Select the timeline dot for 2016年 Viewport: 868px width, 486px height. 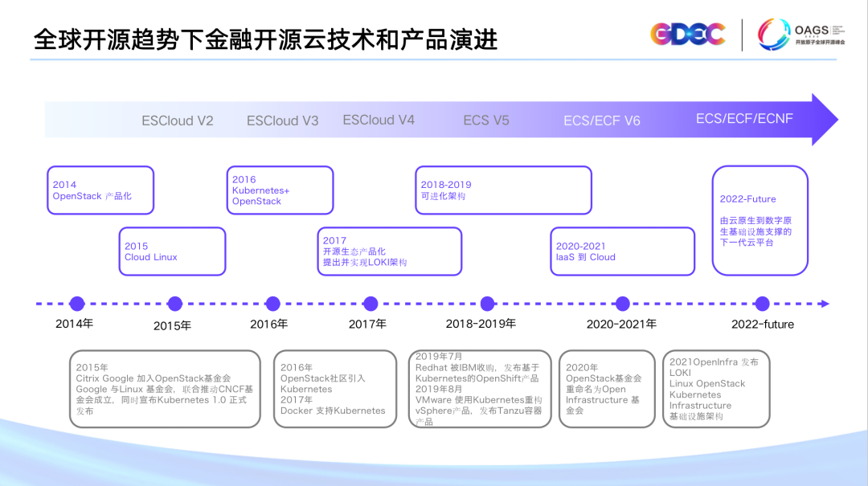pos(273,304)
